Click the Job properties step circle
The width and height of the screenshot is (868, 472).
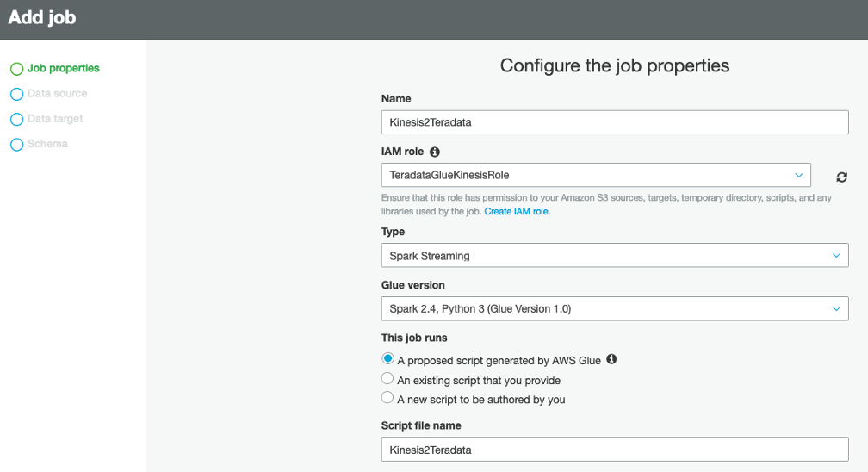coord(16,69)
